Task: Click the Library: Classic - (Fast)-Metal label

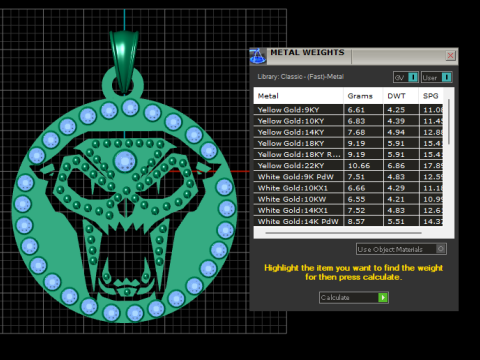Action: 300,77
